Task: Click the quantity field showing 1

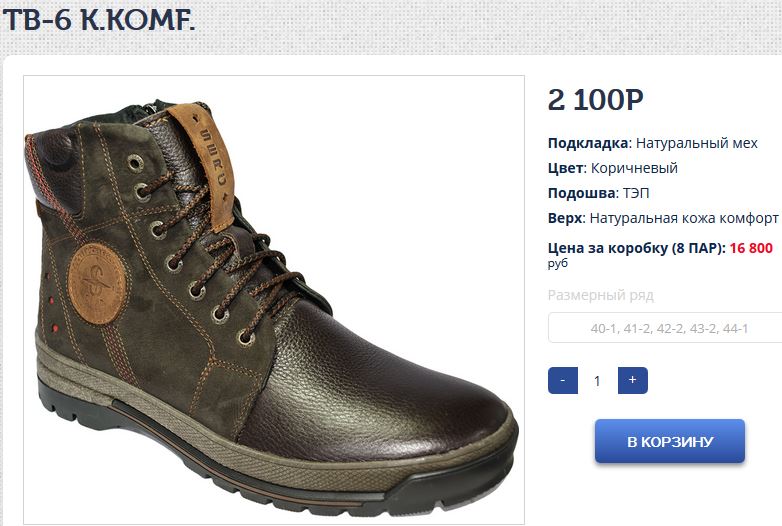Action: point(598,380)
